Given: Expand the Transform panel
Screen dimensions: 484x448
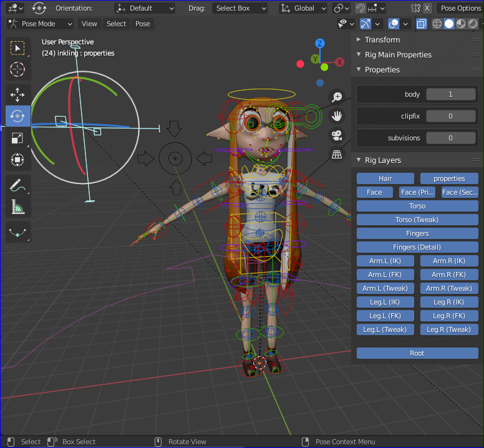Looking at the screenshot, I should coord(382,39).
